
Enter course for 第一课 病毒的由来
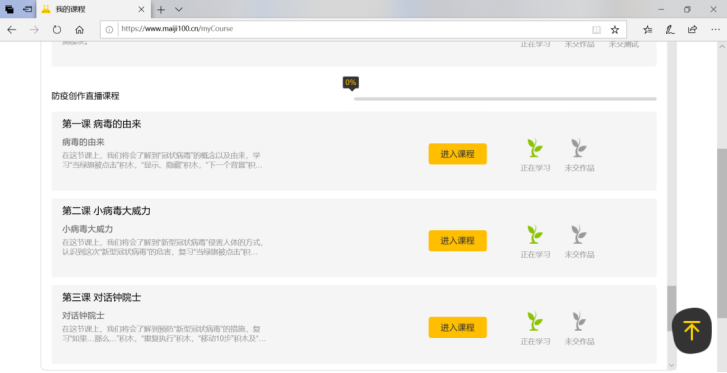[x=458, y=154]
